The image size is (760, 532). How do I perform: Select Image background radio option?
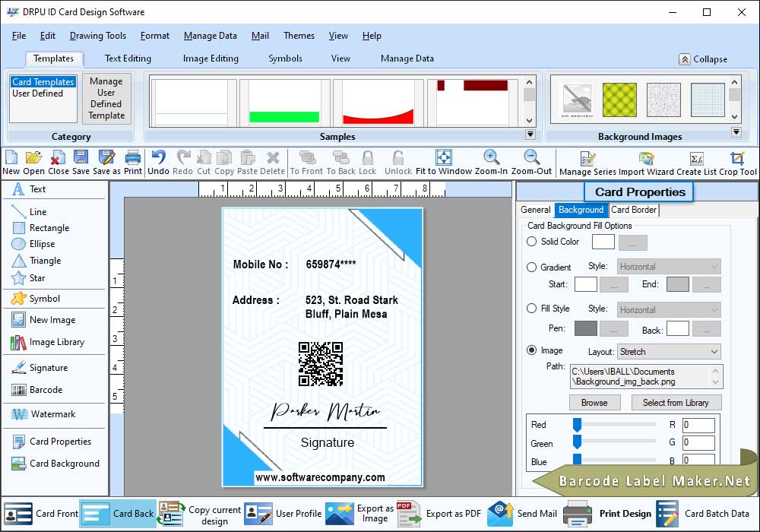pos(532,350)
